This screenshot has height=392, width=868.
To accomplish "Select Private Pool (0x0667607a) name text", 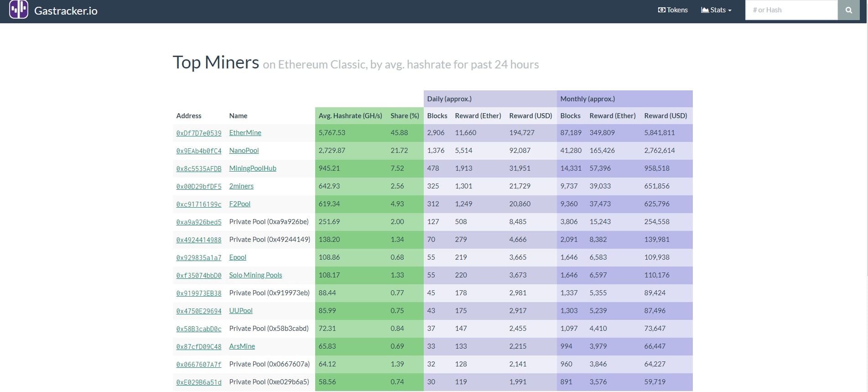I will [269, 364].
